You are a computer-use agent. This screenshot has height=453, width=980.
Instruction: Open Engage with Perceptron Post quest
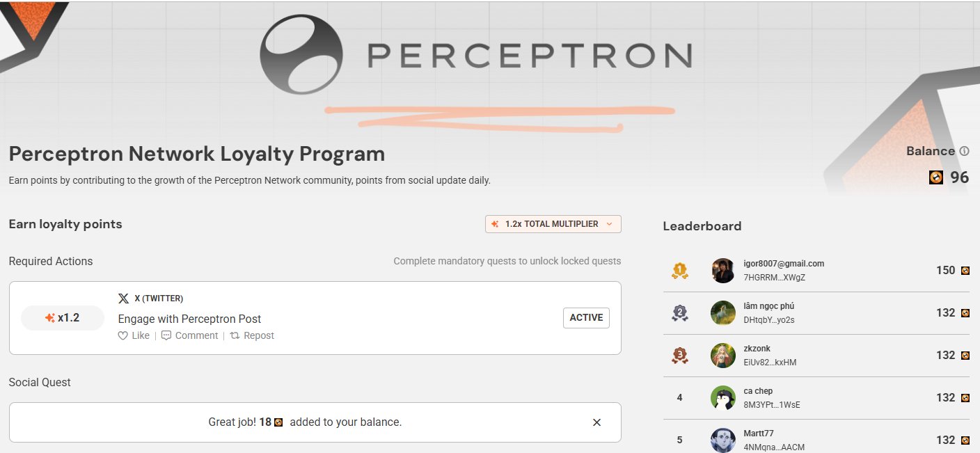[189, 319]
